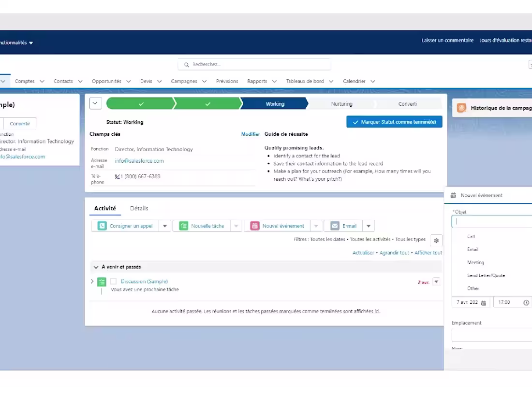The height and width of the screenshot is (399, 532).
Task: Open activity timeline settings gear icon
Action: pos(436,240)
